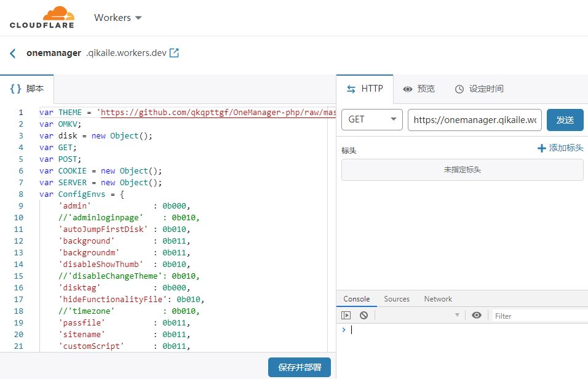
Task: Open the Workers dropdown menu
Action: click(x=117, y=18)
